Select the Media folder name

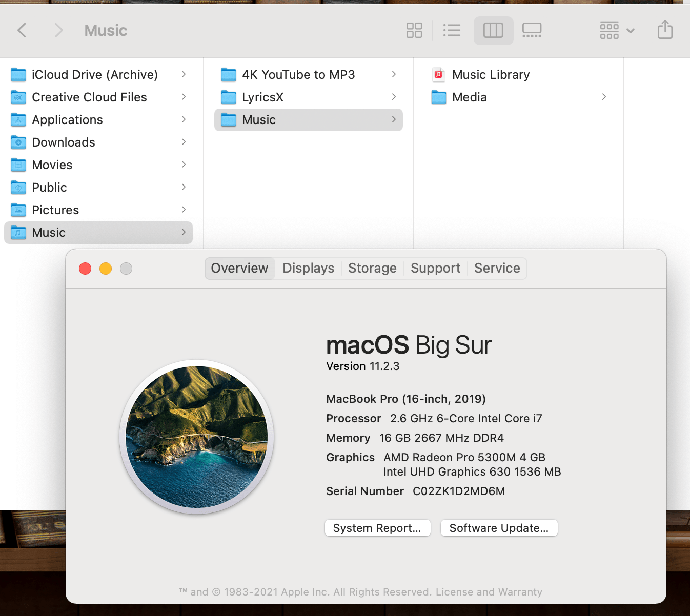[x=469, y=97]
